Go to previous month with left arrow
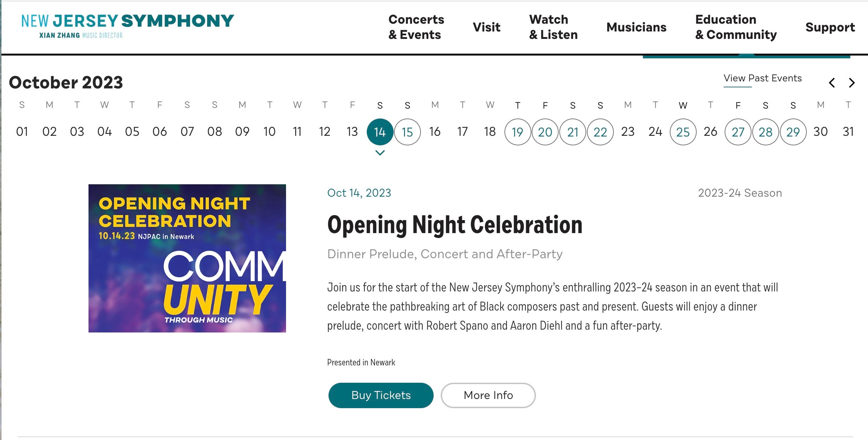868x440 pixels. [x=832, y=83]
